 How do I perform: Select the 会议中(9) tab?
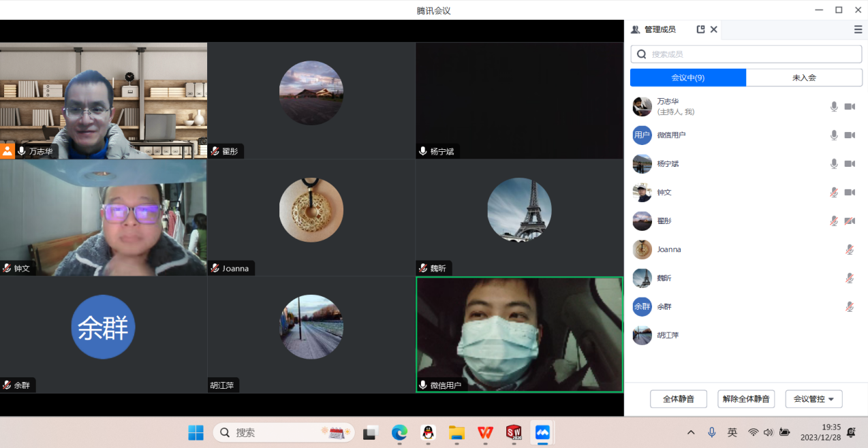click(x=688, y=78)
